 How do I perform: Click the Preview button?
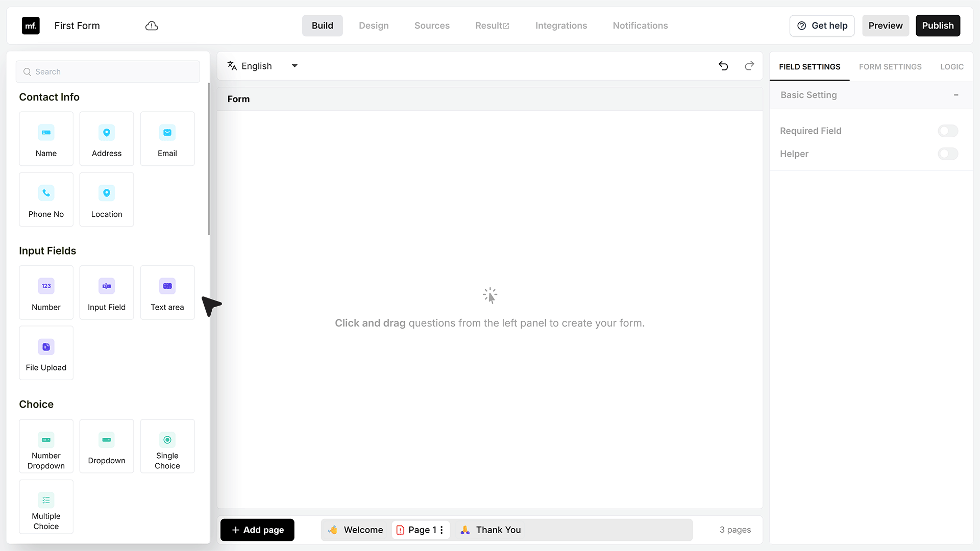coord(886,26)
